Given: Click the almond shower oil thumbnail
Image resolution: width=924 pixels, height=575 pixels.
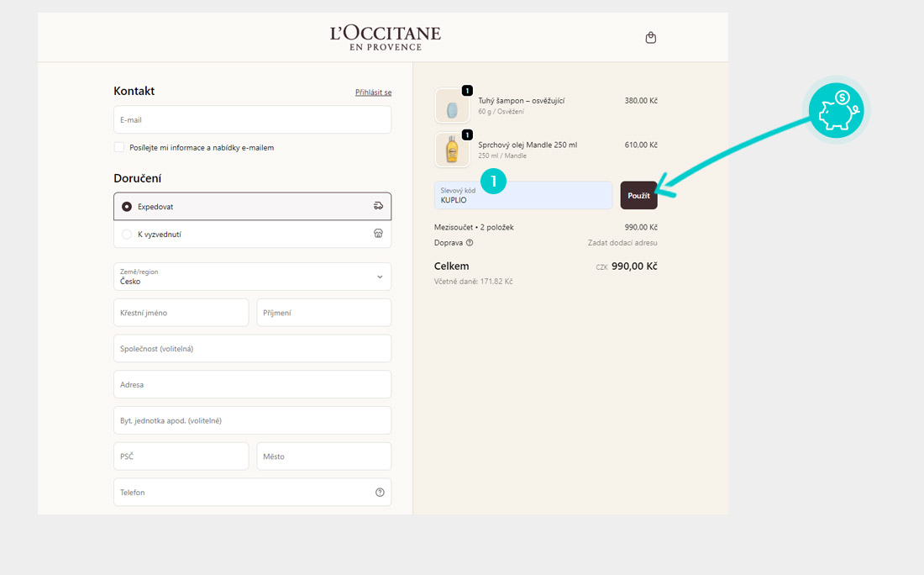Looking at the screenshot, I should [452, 150].
